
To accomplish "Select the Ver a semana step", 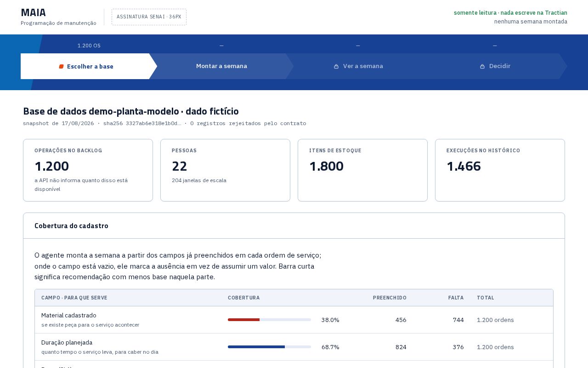I will click(358, 66).
